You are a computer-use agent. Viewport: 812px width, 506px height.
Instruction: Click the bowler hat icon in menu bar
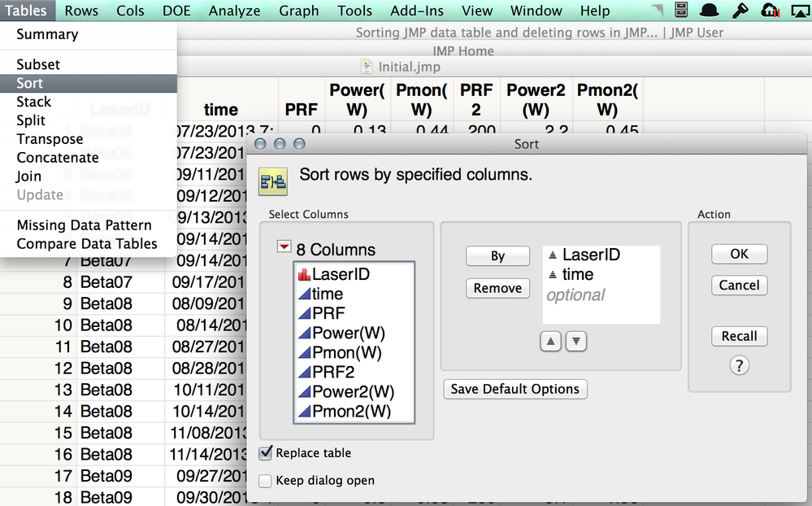click(709, 10)
